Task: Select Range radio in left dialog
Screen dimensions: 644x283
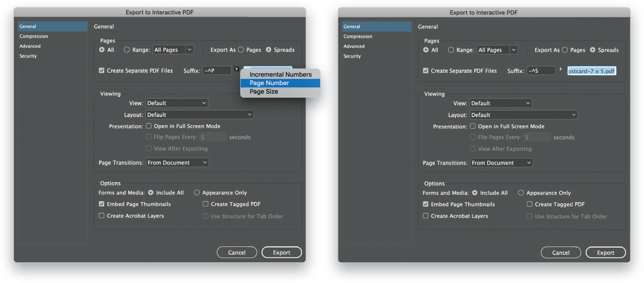Action: click(x=127, y=50)
